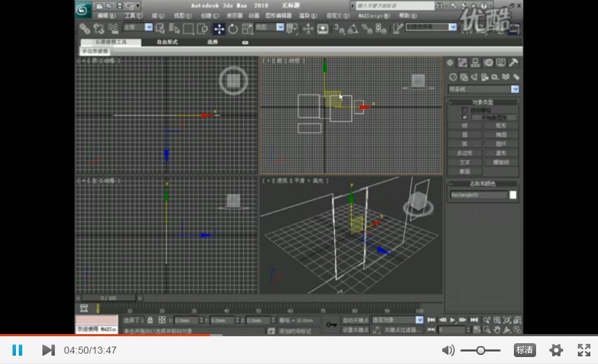Screen dimensions: 598x364
Task: Select the Space Warps category icon
Action: coord(506,77)
